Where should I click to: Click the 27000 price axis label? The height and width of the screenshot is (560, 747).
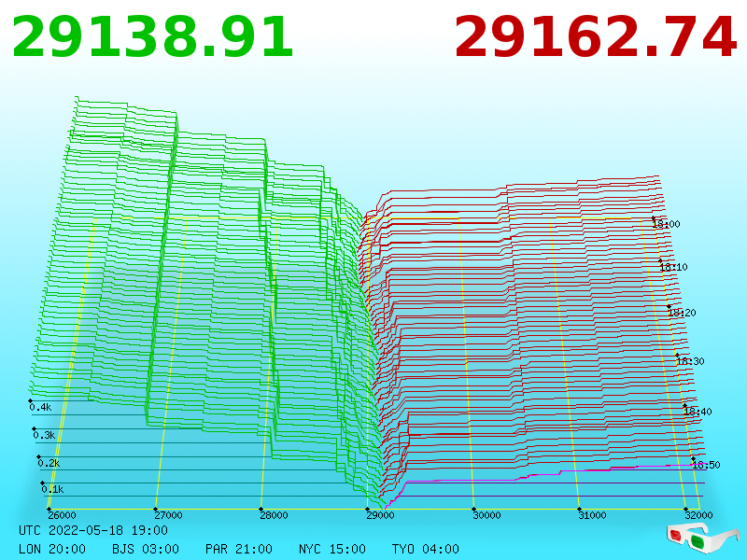pyautogui.click(x=169, y=515)
